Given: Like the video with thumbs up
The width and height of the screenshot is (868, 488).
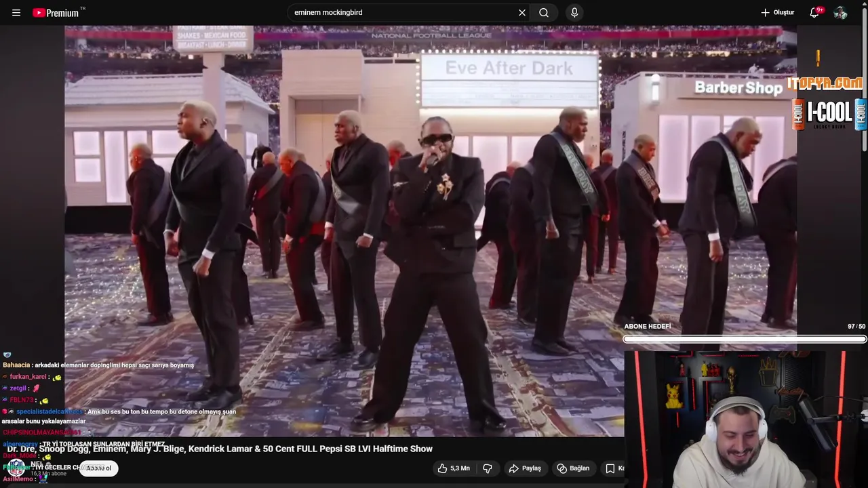Looking at the screenshot, I should 454,468.
